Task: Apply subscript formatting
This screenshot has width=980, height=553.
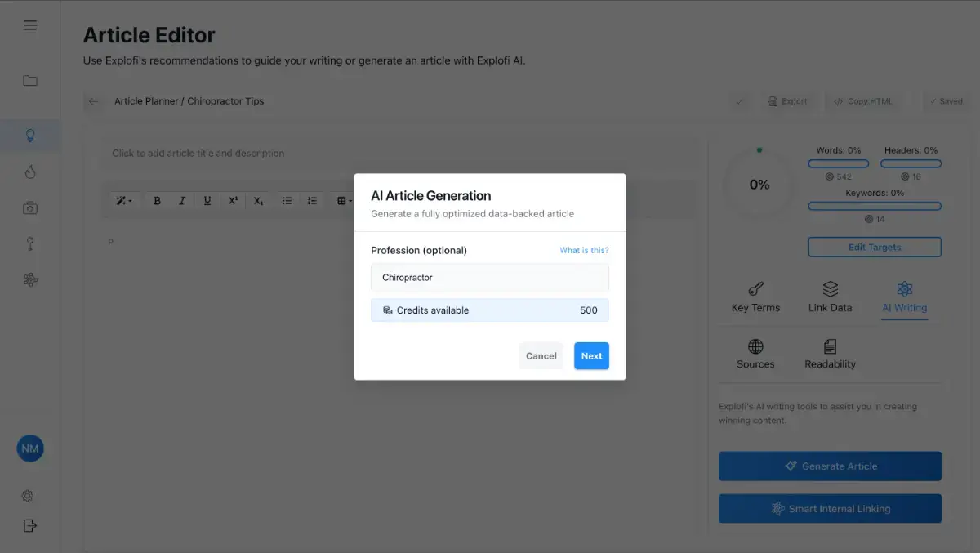Action: coord(258,201)
